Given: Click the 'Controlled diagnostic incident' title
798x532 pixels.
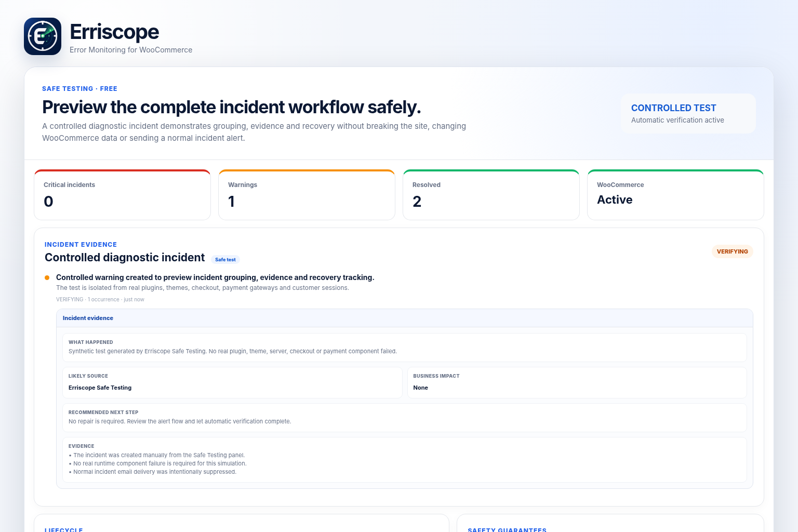Looking at the screenshot, I should coord(125,258).
